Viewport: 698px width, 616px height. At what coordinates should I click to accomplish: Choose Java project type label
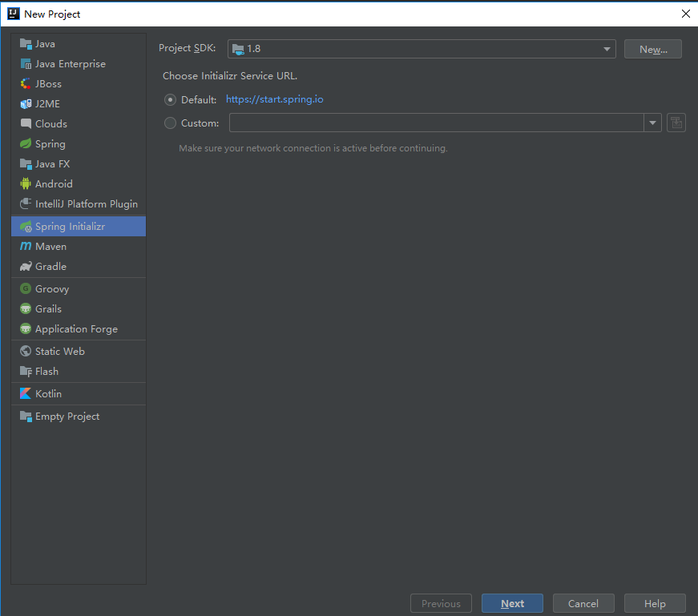pos(46,43)
